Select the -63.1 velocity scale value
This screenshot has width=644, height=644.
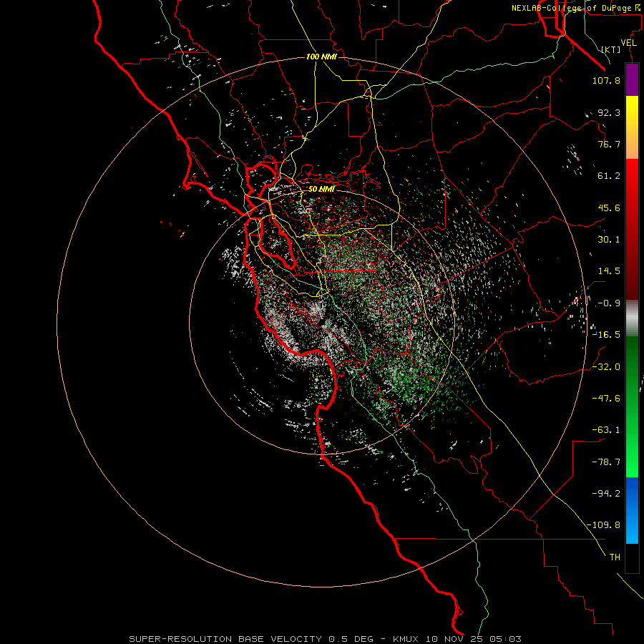[x=606, y=430]
